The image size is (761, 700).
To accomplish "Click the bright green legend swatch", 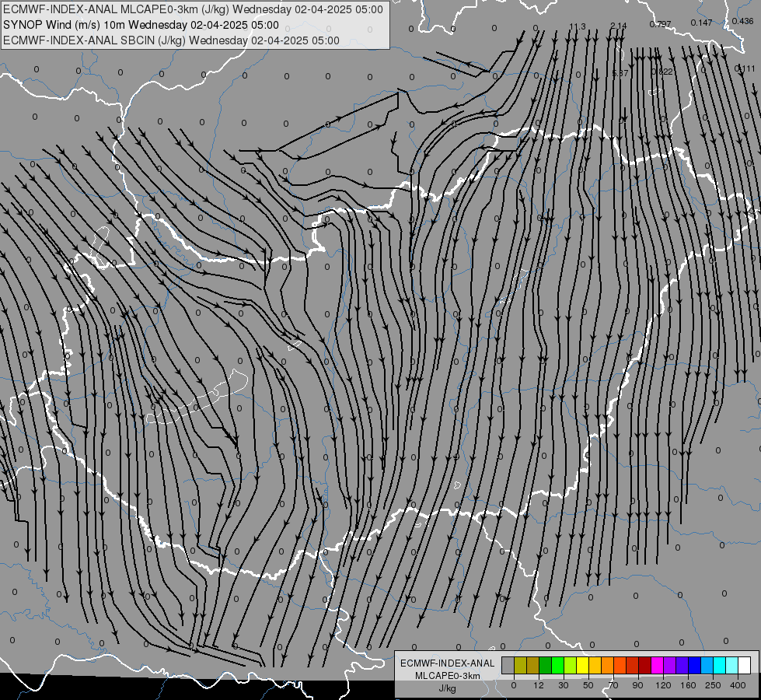I will coord(557,665).
